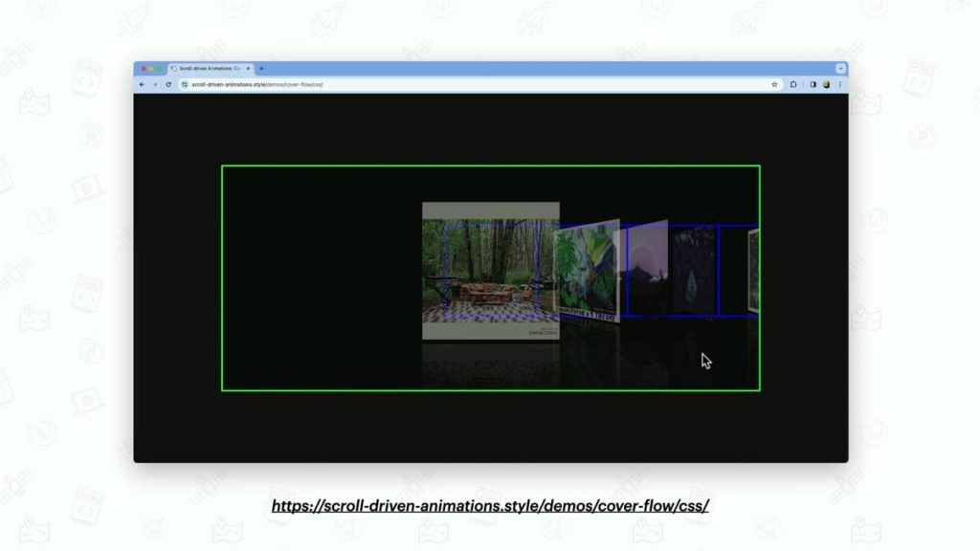Open a new browser tab with plus button
This screenshot has width=980, height=551.
260,68
